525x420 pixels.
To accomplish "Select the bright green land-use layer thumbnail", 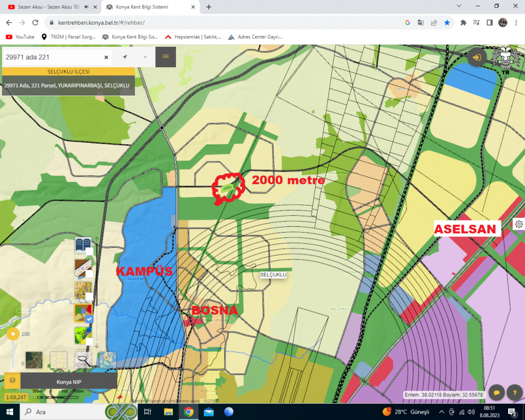I will click(83, 335).
